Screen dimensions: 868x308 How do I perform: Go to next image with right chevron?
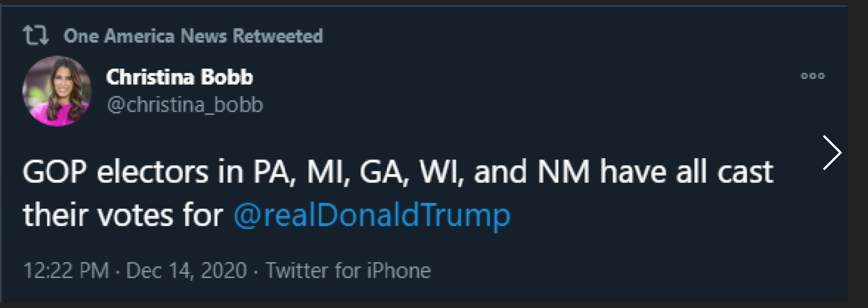832,153
